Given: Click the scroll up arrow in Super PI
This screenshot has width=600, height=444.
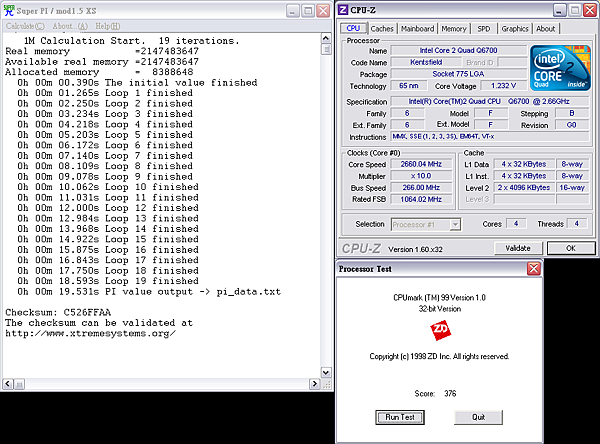Looking at the screenshot, I should [x=326, y=38].
